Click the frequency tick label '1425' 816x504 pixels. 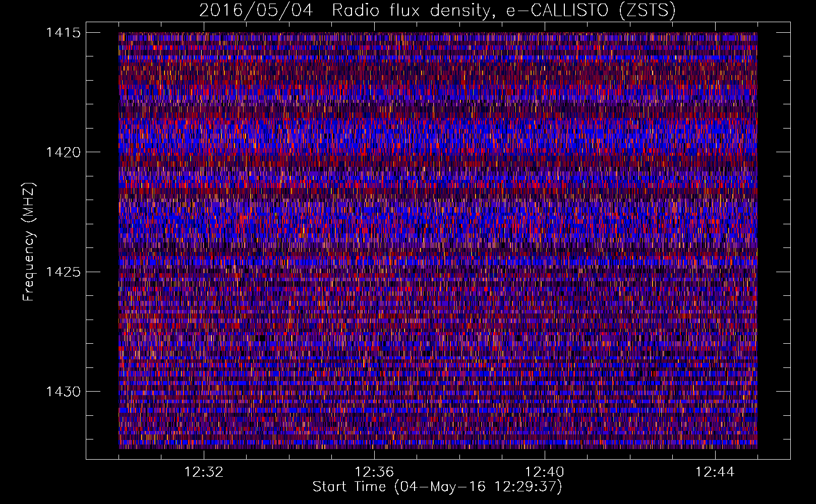coord(63,272)
